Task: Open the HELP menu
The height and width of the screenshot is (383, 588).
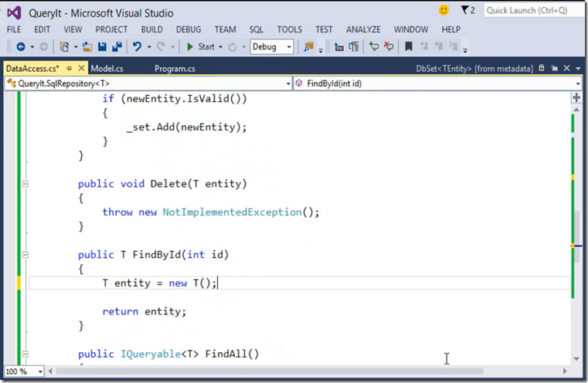Action: click(x=450, y=29)
